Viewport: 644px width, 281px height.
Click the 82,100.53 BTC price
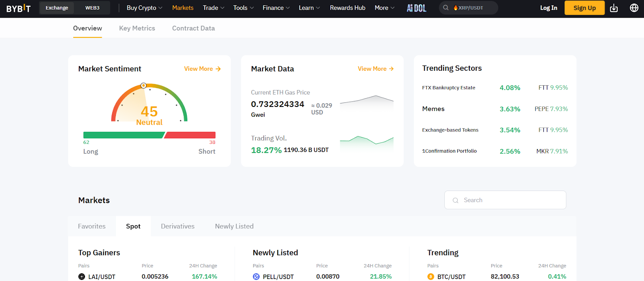pyautogui.click(x=505, y=277)
